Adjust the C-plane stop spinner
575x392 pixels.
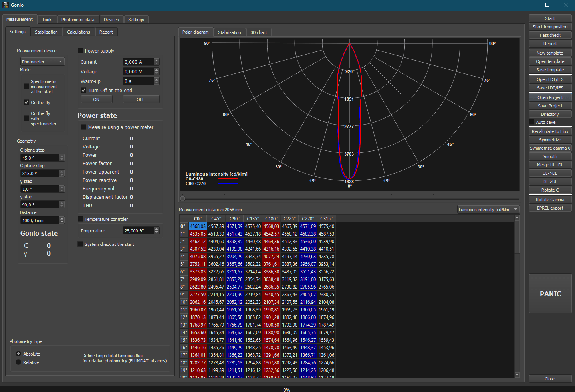point(62,173)
